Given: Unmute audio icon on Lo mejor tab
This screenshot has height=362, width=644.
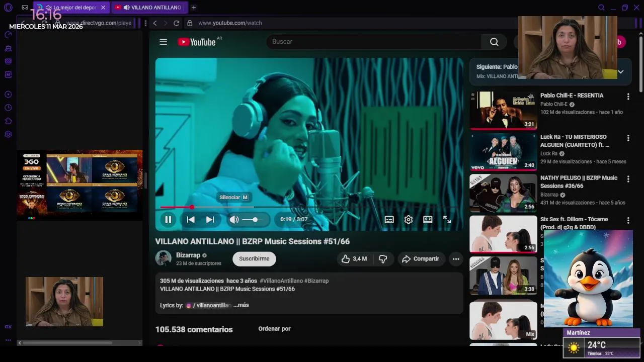Looking at the screenshot, I should click(48, 8).
